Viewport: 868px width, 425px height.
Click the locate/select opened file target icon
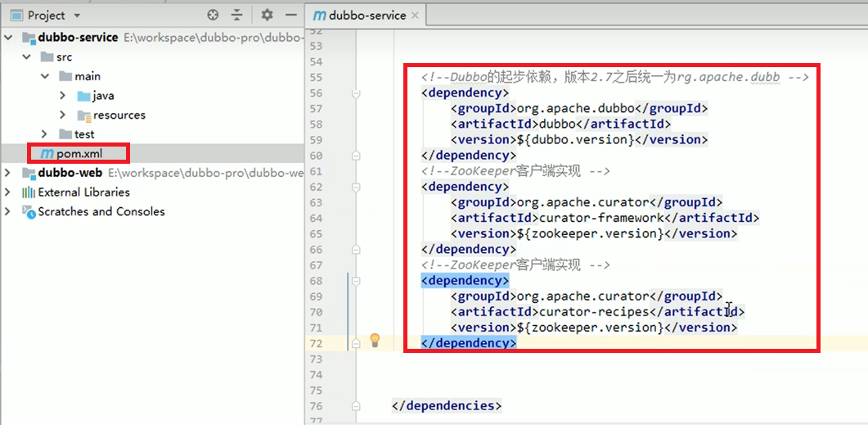213,15
